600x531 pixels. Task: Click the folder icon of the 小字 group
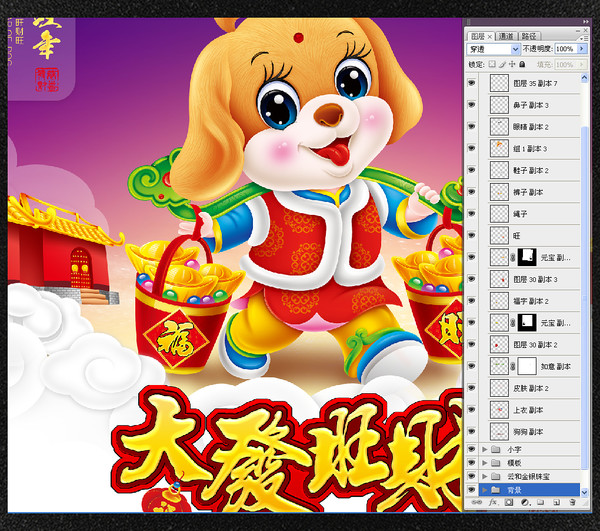tap(496, 449)
